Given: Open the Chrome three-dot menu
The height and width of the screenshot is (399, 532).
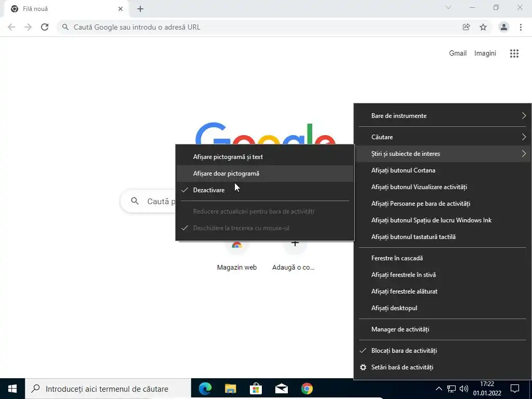Looking at the screenshot, I should coord(521,27).
